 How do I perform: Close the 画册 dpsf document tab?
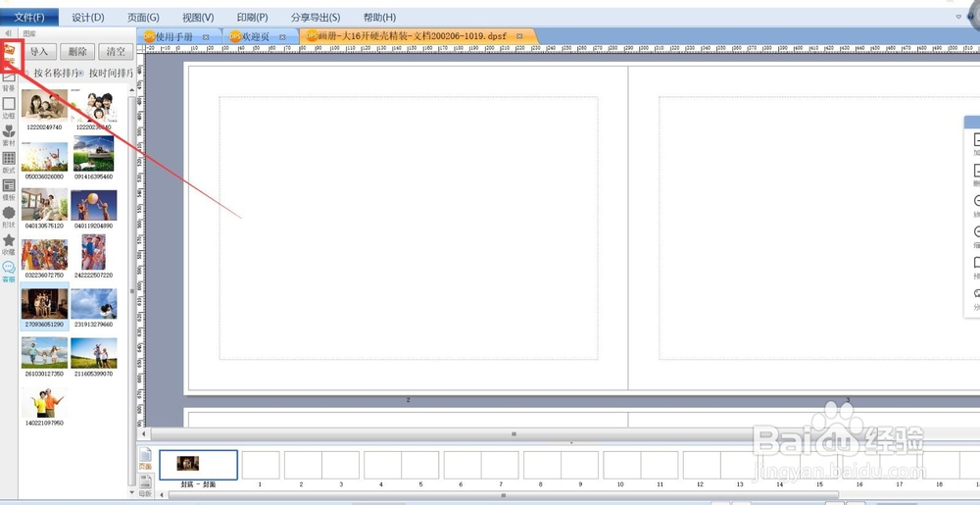pyautogui.click(x=519, y=37)
